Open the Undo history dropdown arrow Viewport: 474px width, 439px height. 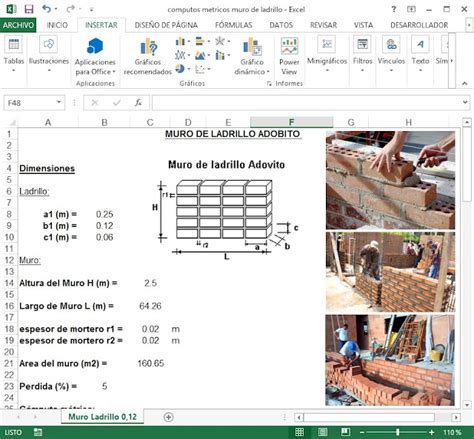pos(56,9)
